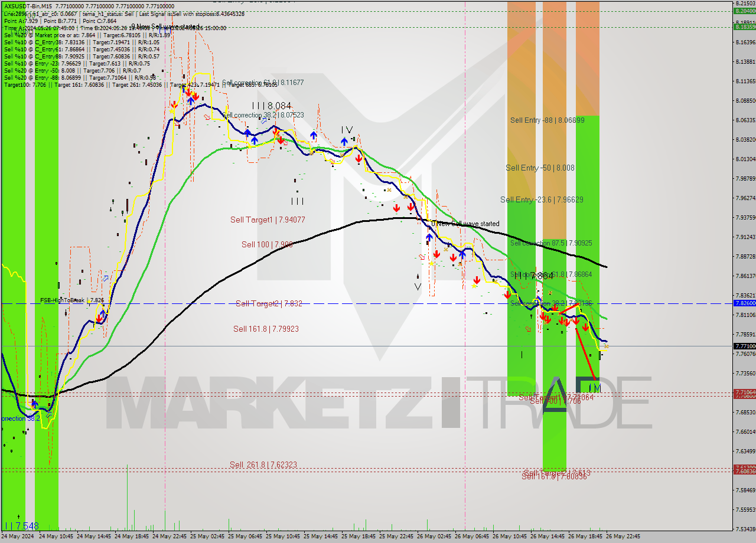Click the '24 May 10:45' time axis label
The width and height of the screenshot is (756, 543).
56,537
